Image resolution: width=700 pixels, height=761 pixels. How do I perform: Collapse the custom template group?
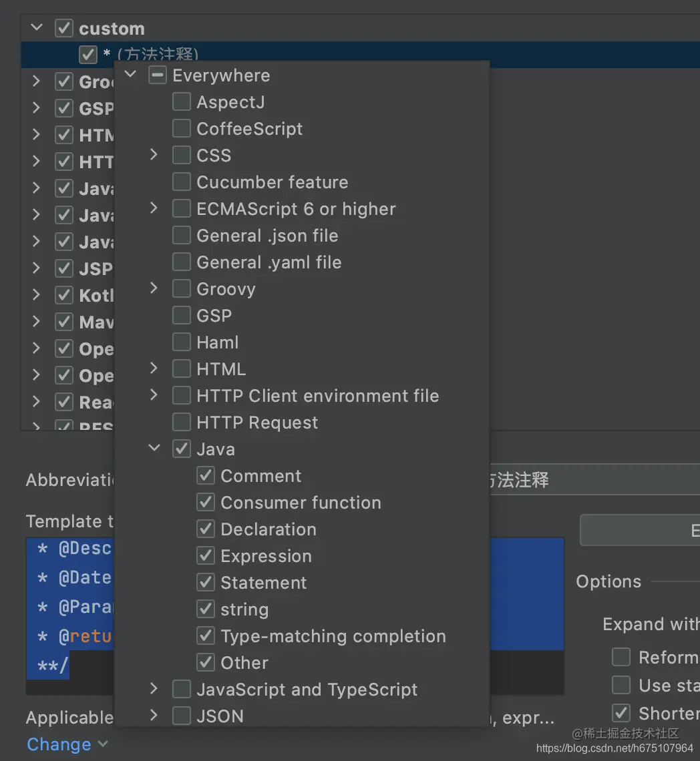pyautogui.click(x=37, y=28)
